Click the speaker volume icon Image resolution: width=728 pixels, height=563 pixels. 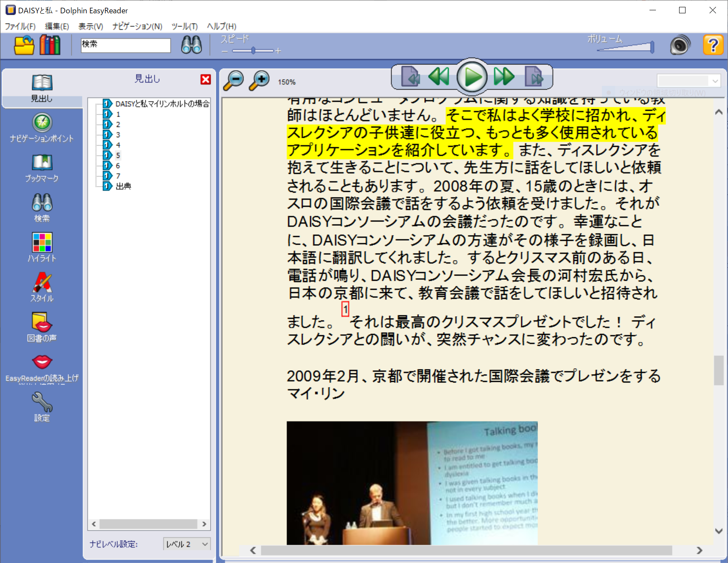coord(680,45)
